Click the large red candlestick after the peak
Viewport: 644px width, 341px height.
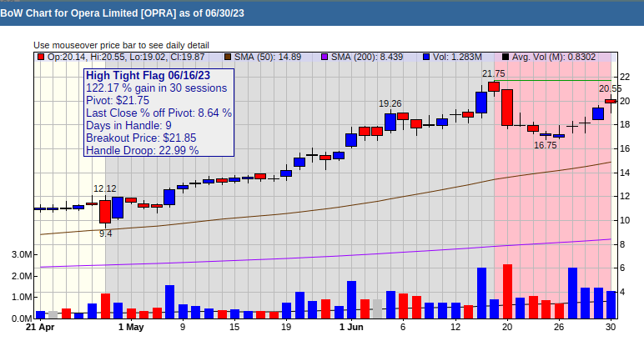point(507,108)
